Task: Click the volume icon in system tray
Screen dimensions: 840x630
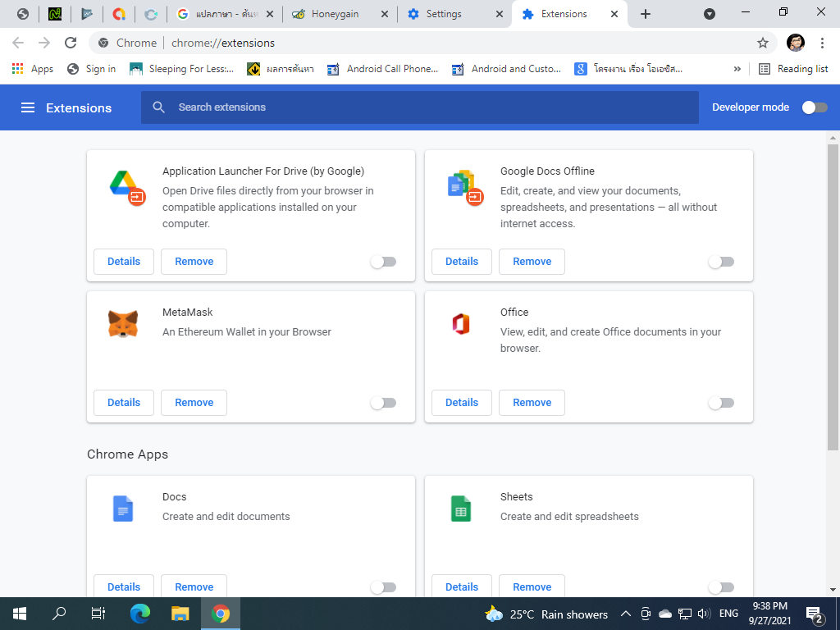Action: [704, 614]
